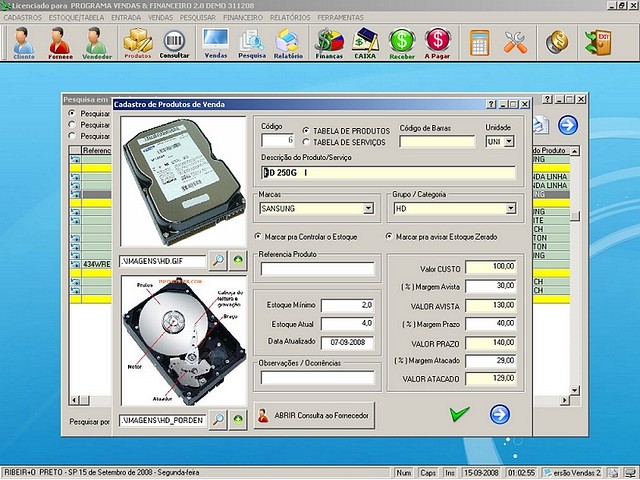
Task: Open the Cliente toolbar icon
Action: 23,42
